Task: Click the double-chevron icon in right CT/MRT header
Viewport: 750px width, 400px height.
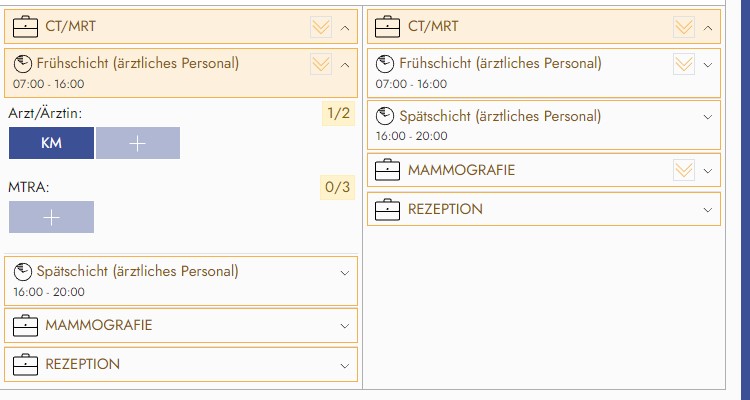Action: pyautogui.click(x=684, y=27)
